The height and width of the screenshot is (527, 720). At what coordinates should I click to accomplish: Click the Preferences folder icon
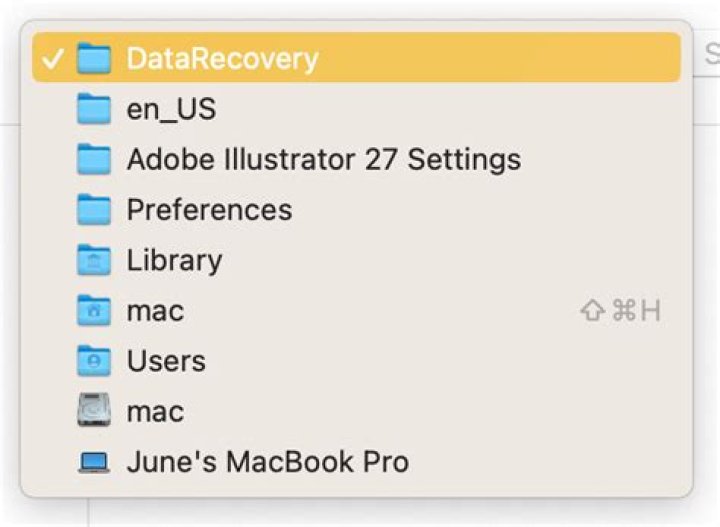(93, 209)
